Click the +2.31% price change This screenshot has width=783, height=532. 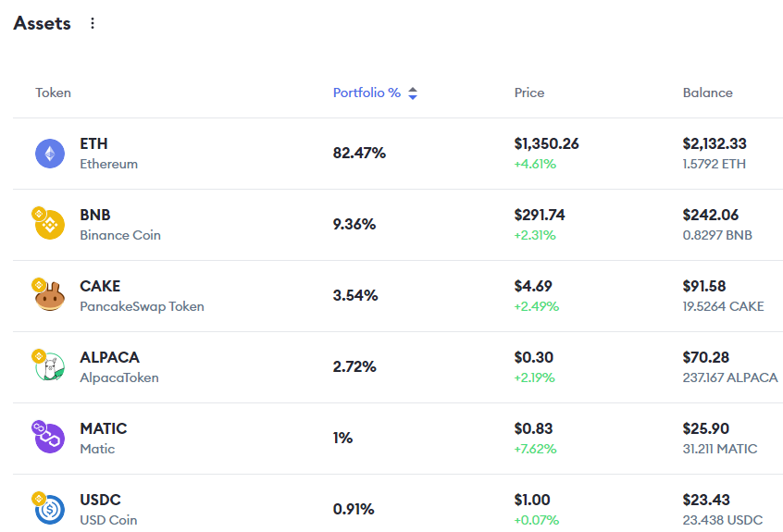(x=535, y=235)
